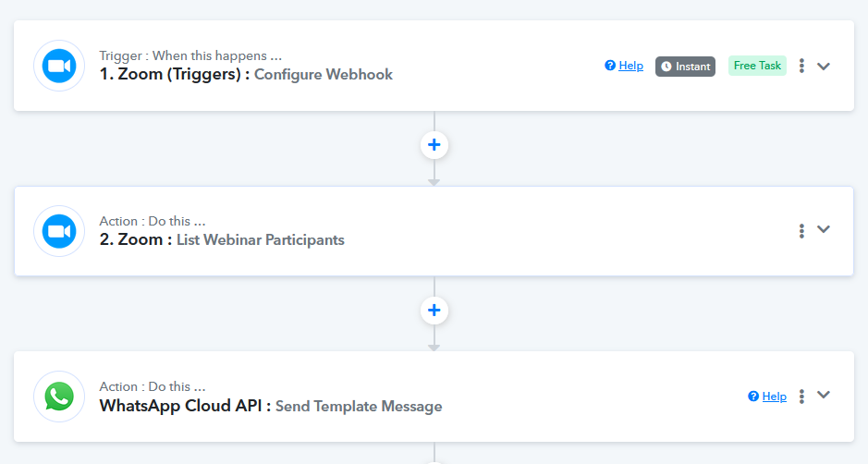This screenshot has width=868, height=464.
Task: Click the WhatsApp Cloud API icon
Action: [x=59, y=397]
